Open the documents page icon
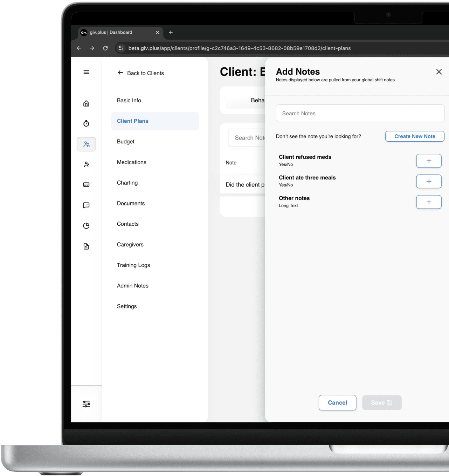 86,246
